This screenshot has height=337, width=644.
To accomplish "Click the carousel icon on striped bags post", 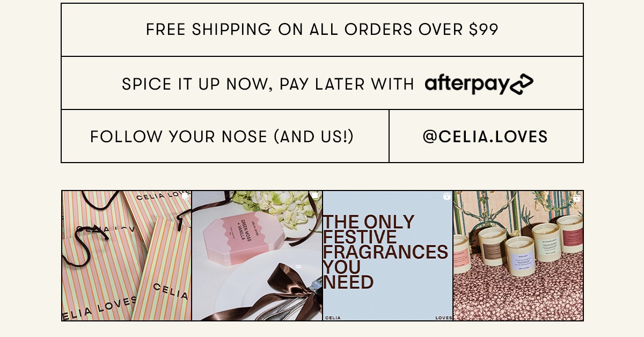I will pyautogui.click(x=185, y=197).
